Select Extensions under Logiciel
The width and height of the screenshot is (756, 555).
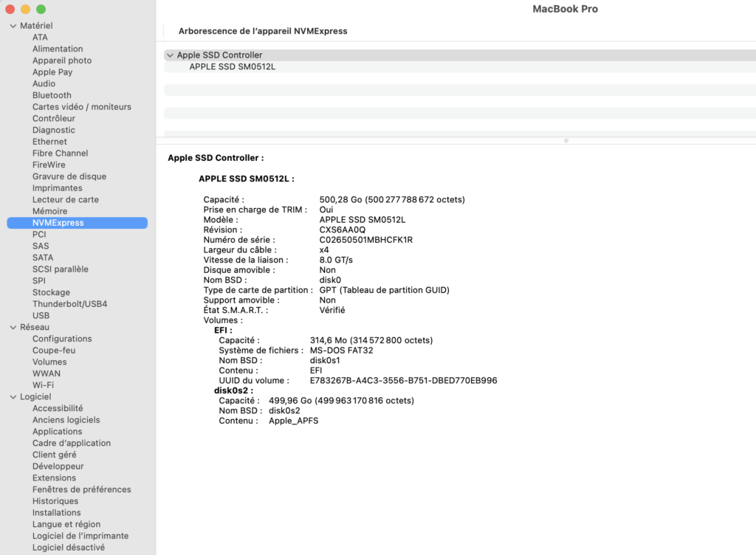pos(54,478)
